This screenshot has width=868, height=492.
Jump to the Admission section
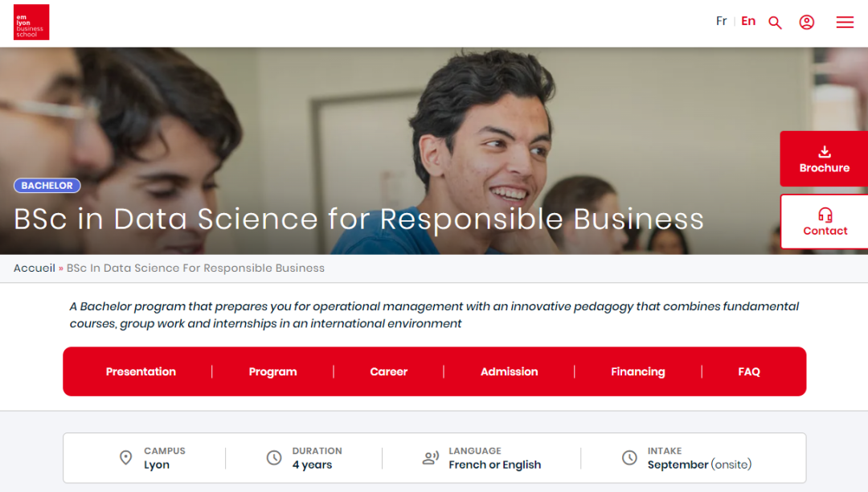[x=509, y=371]
